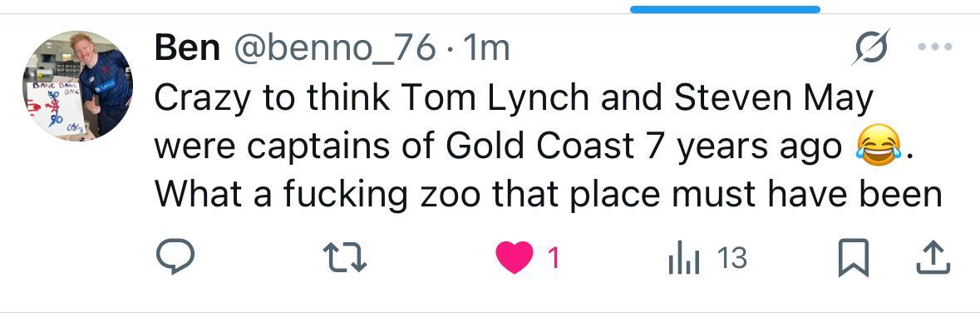Open tweet via its last text line
Screen dimensions: 980x313
coord(548,195)
